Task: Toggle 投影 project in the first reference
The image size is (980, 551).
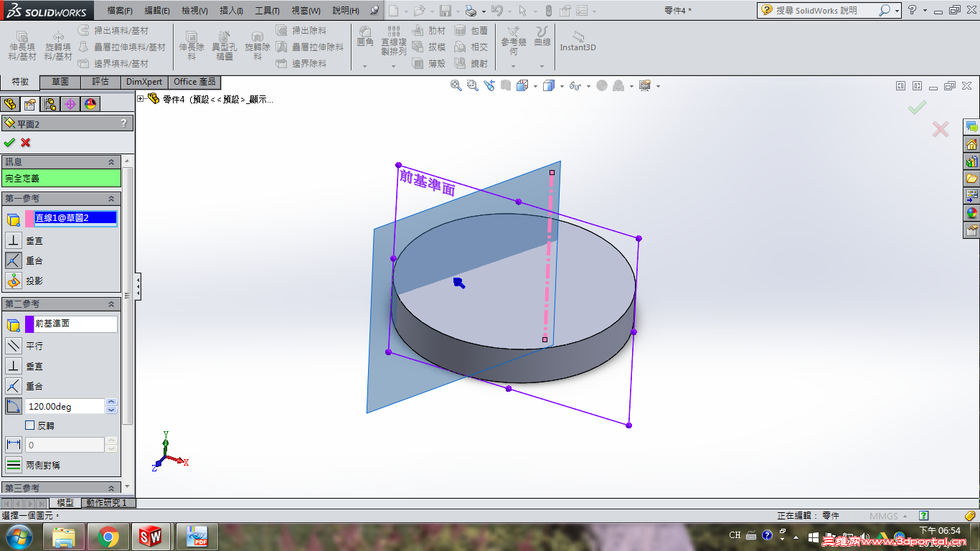Action: click(14, 281)
